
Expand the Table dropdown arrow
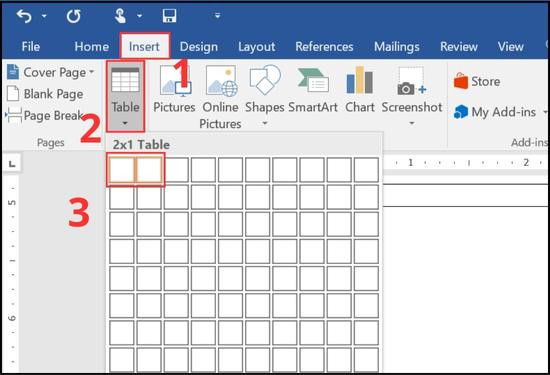click(125, 123)
